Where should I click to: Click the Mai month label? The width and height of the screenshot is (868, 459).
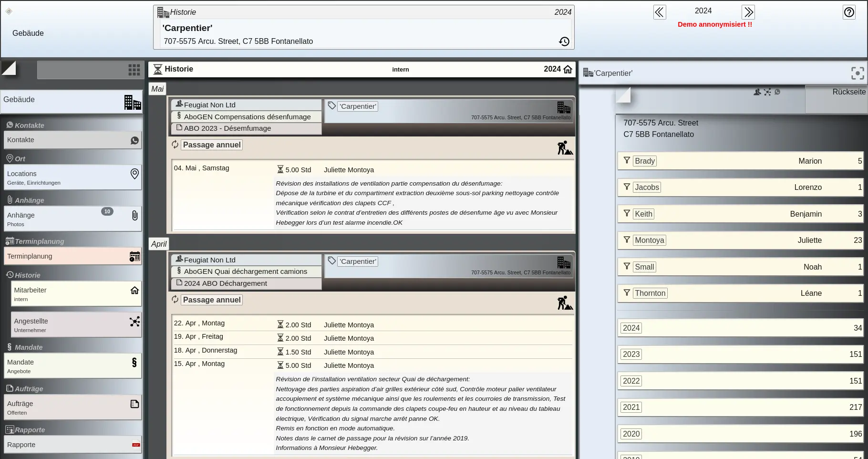pyautogui.click(x=157, y=89)
